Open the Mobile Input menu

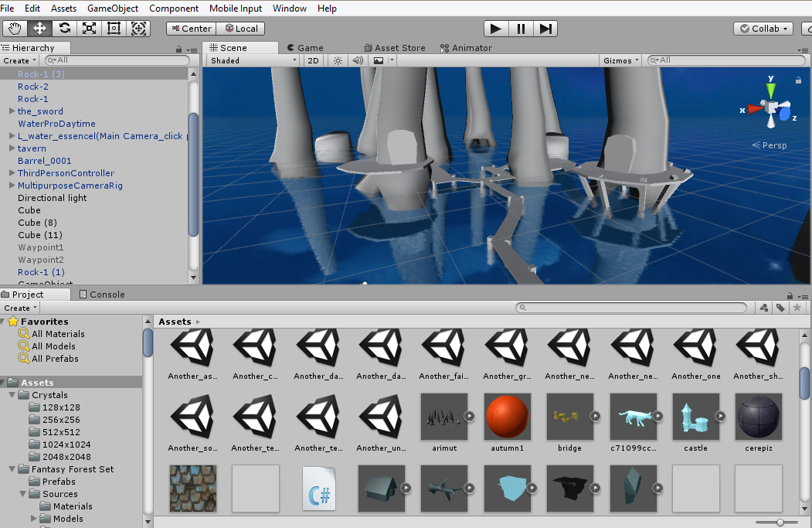tap(236, 9)
